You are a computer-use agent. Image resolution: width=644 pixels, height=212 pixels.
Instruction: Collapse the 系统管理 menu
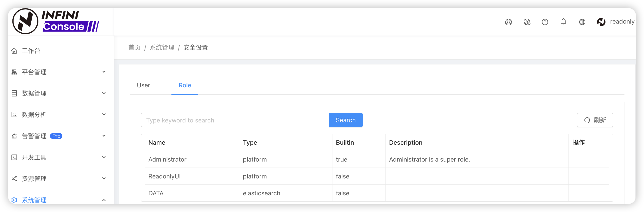[x=104, y=200]
